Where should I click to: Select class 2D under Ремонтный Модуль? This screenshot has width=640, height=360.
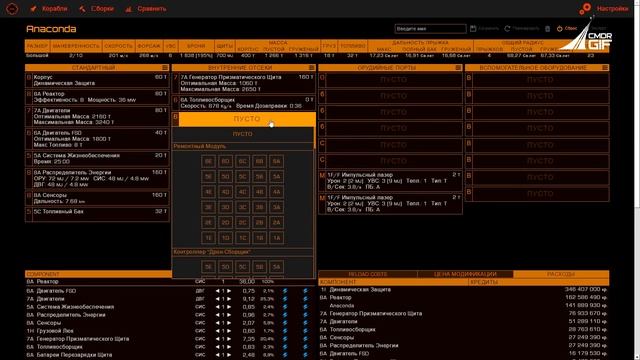coord(225,222)
